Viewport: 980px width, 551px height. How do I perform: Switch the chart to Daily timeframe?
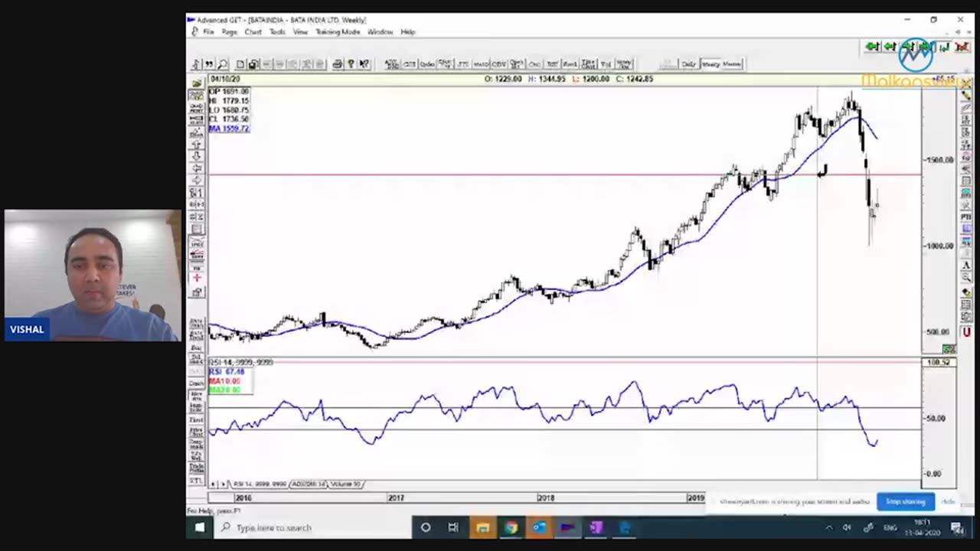click(689, 64)
